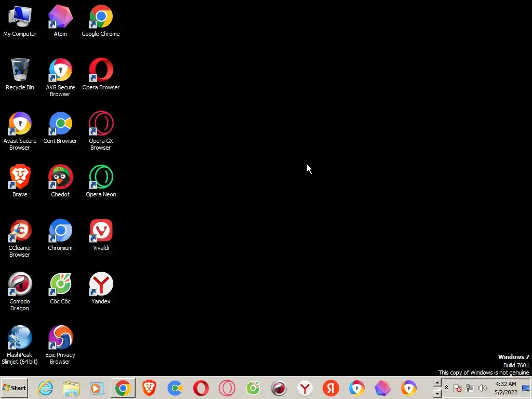Select the Cent Browser desktop shortcut
The image size is (532, 399).
[x=60, y=128]
